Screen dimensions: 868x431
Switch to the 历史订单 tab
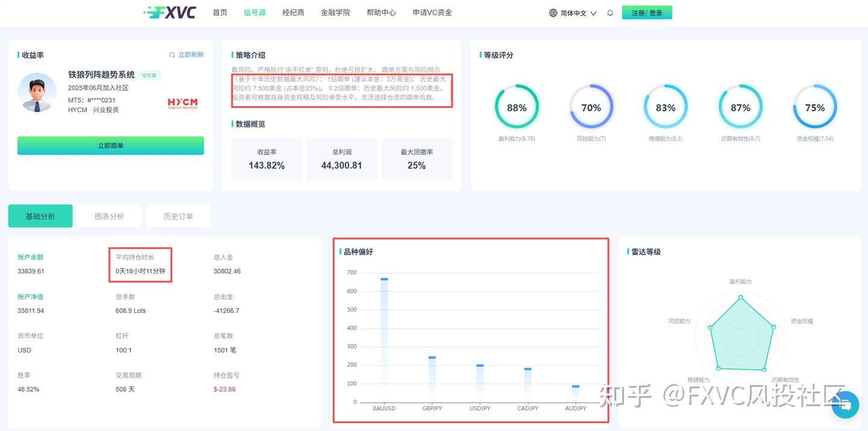point(178,215)
